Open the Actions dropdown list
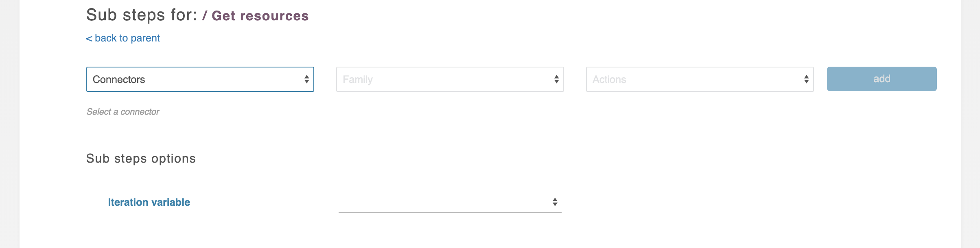Viewport: 980px width, 248px height. coord(700,79)
